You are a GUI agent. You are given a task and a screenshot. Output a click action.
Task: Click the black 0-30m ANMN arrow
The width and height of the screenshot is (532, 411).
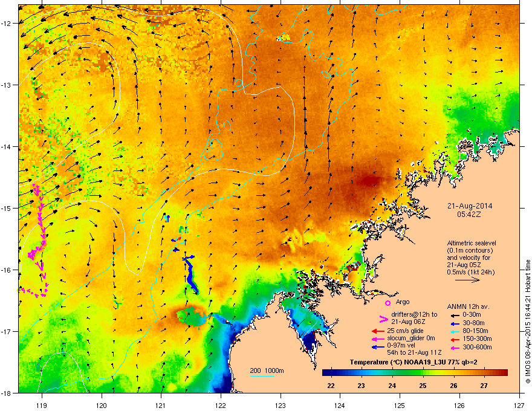(455, 315)
